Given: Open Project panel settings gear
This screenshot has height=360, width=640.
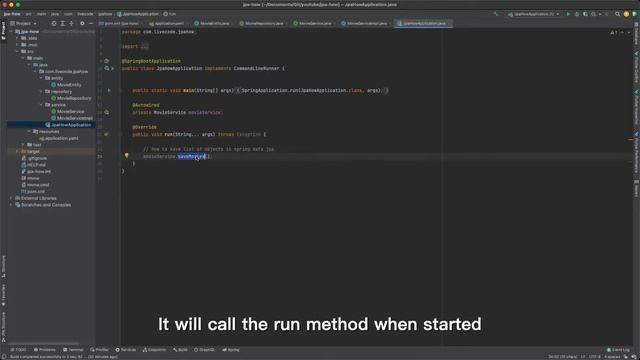Looking at the screenshot, I should pos(82,24).
